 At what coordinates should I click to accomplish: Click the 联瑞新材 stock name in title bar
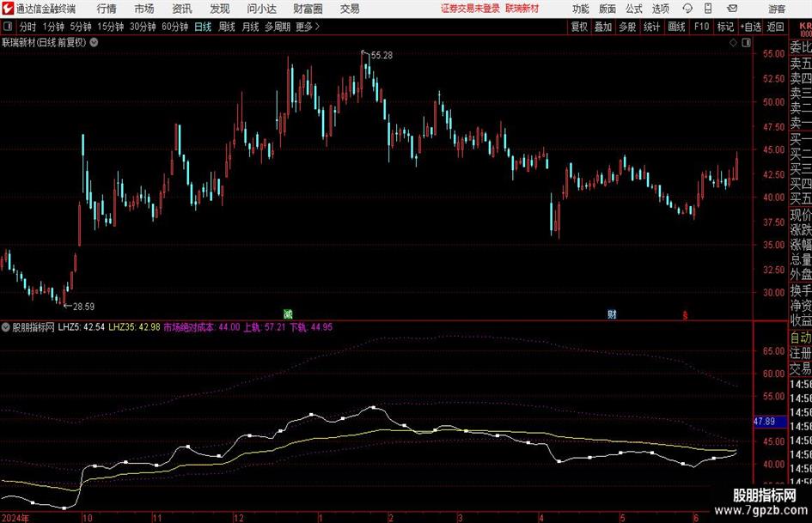[x=522, y=9]
